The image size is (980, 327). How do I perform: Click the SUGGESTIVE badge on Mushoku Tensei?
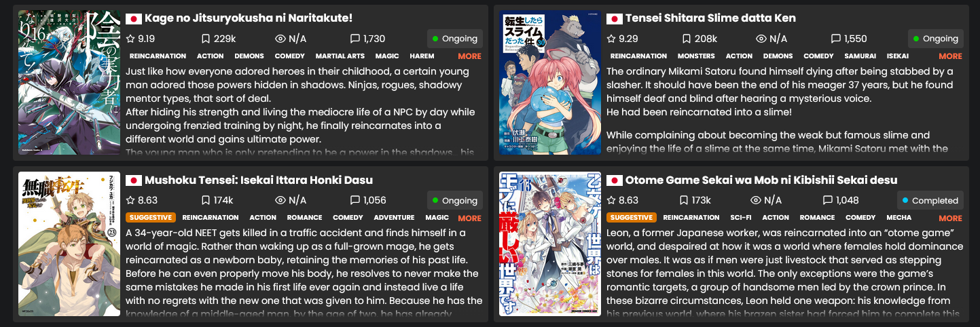(151, 218)
